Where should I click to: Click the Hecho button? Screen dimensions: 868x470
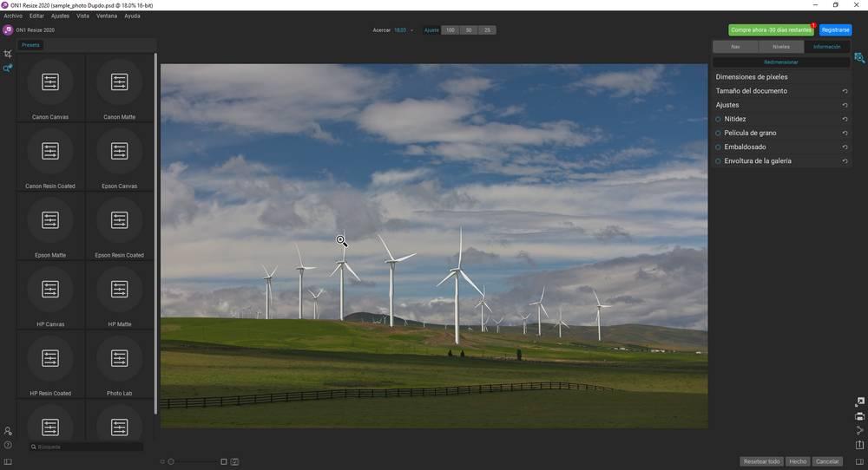click(x=798, y=461)
